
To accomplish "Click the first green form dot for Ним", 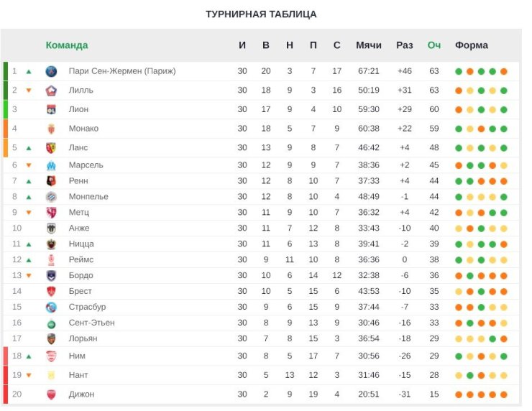I will [x=459, y=356].
